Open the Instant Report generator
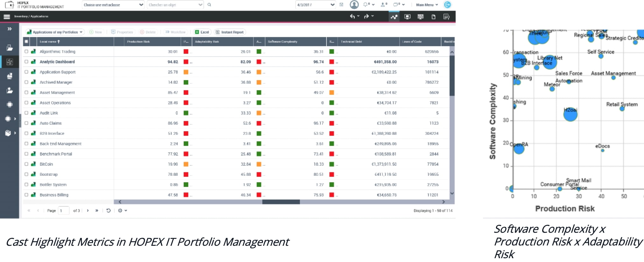Screen dimensions: 644x262 [x=230, y=32]
